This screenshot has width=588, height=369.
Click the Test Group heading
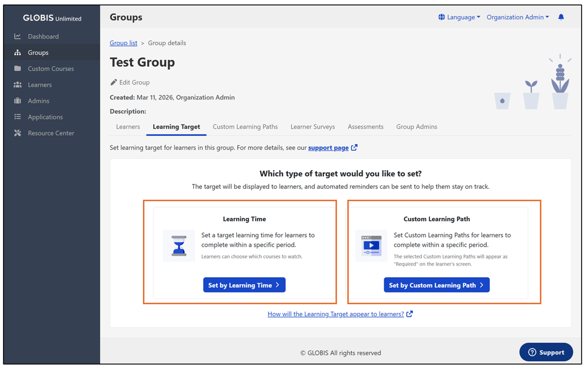pos(142,62)
